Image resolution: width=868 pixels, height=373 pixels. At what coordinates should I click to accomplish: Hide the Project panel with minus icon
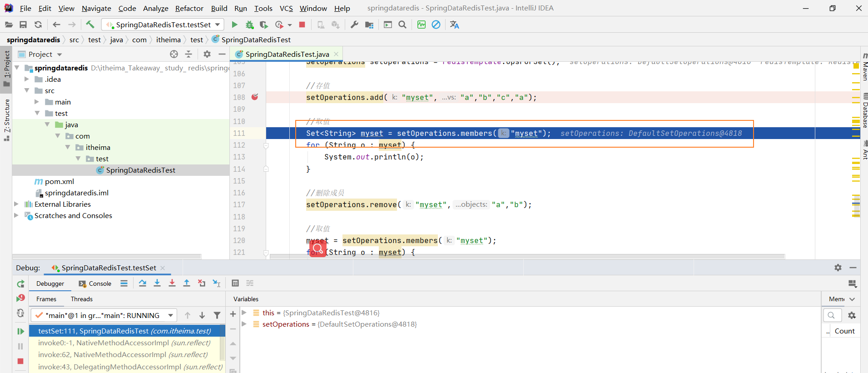click(222, 54)
